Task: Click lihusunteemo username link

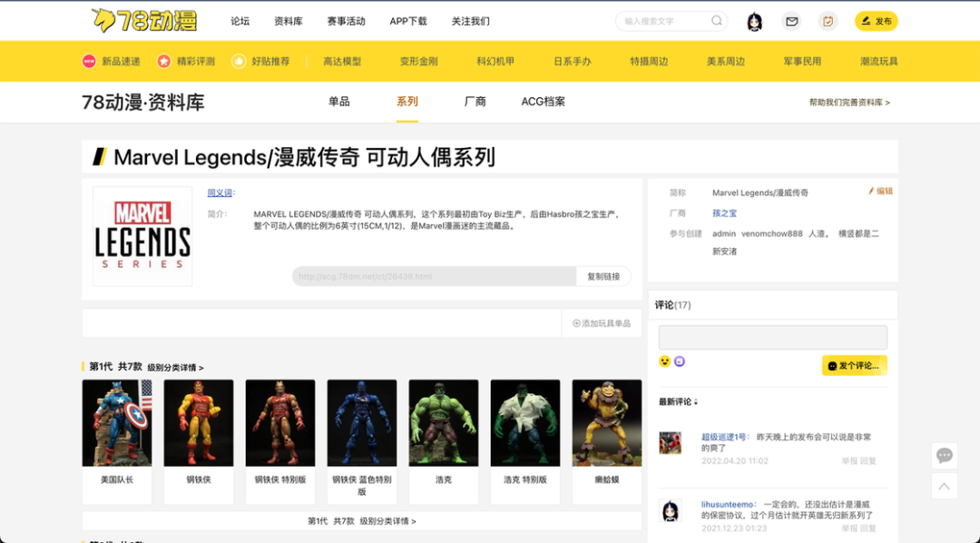Action: (x=728, y=505)
